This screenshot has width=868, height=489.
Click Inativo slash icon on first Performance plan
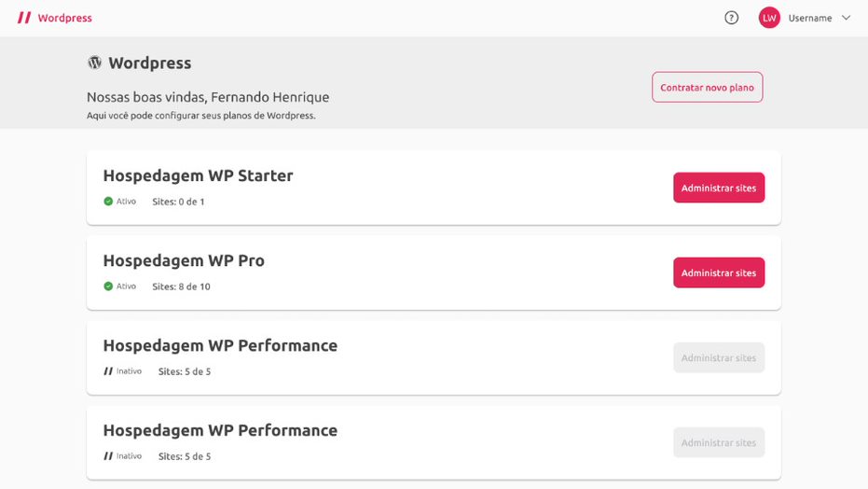(108, 371)
